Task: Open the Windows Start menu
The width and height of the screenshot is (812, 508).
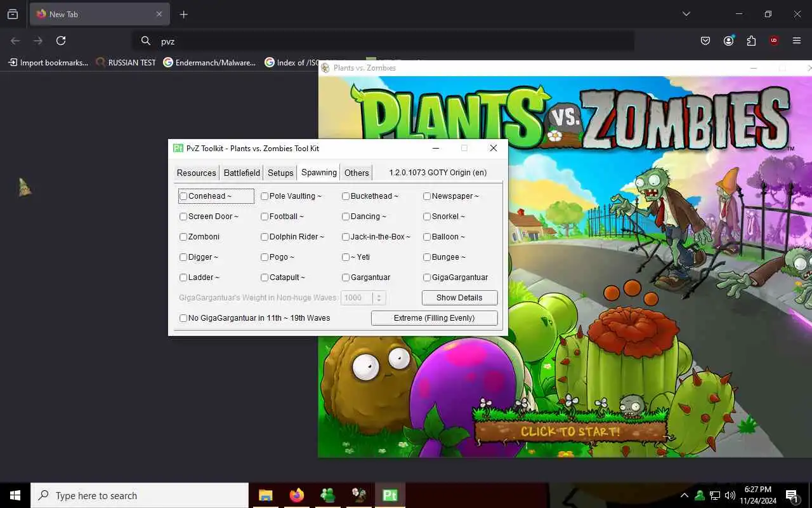Action: tap(15, 495)
